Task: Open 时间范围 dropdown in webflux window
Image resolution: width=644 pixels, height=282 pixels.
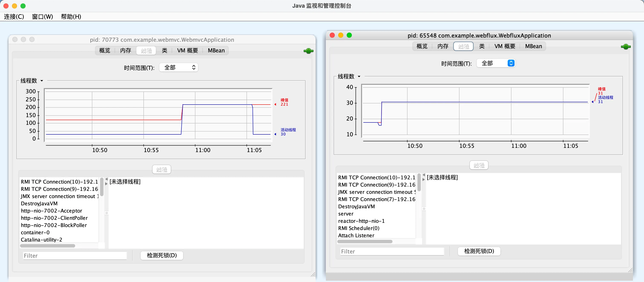Action: tap(496, 63)
